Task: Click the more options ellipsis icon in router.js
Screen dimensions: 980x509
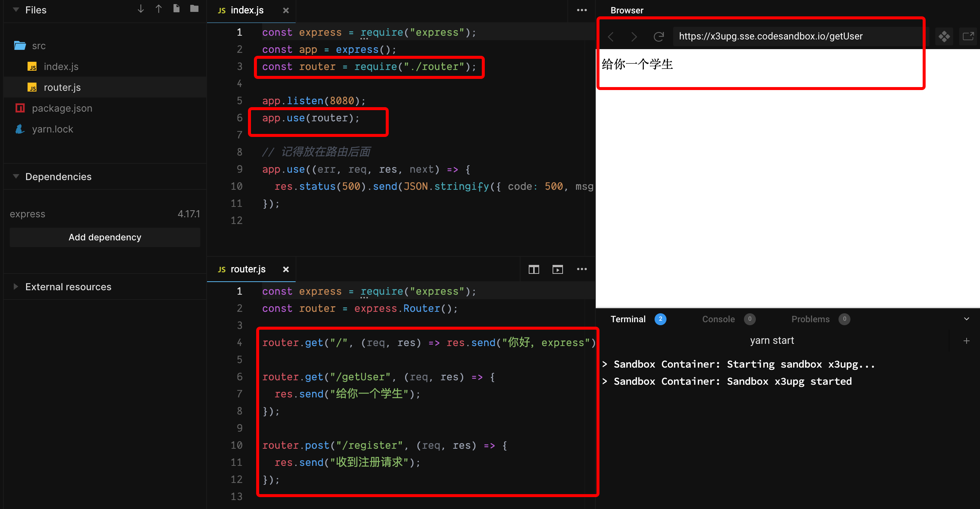Action: 581,271
